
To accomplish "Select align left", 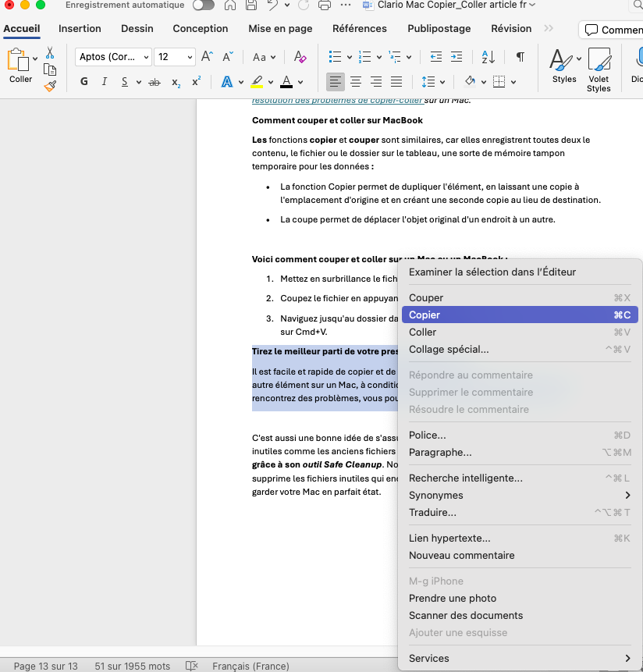I will (x=336, y=81).
